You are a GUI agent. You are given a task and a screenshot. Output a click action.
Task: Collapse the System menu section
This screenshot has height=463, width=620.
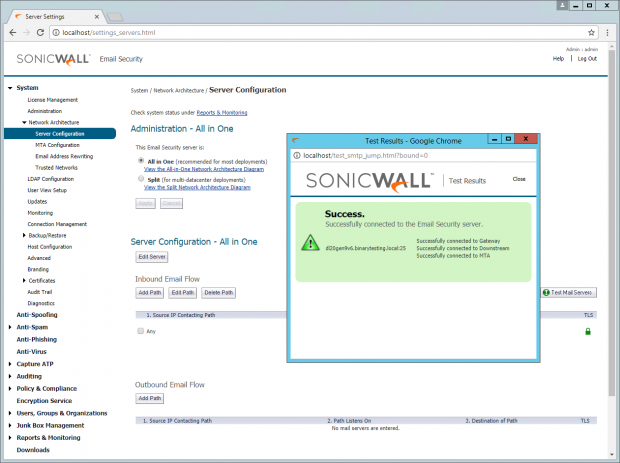[x=10, y=88]
